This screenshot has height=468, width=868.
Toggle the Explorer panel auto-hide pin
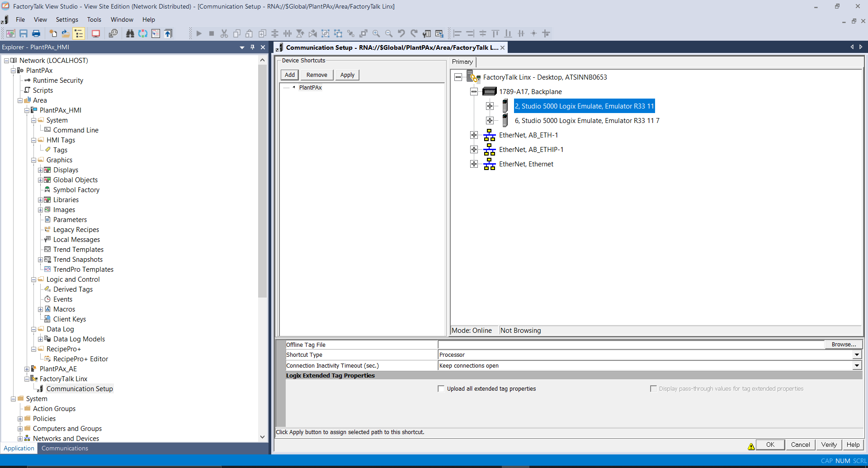(252, 47)
